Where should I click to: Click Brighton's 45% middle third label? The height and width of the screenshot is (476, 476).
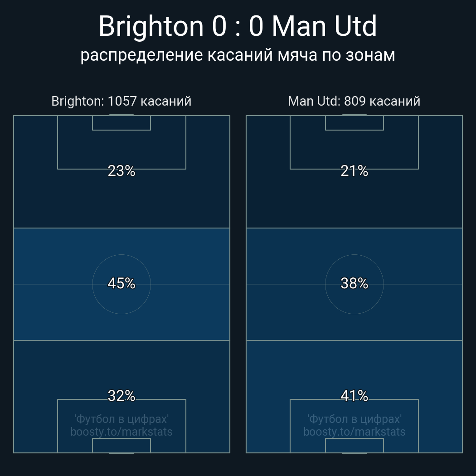[121, 283]
